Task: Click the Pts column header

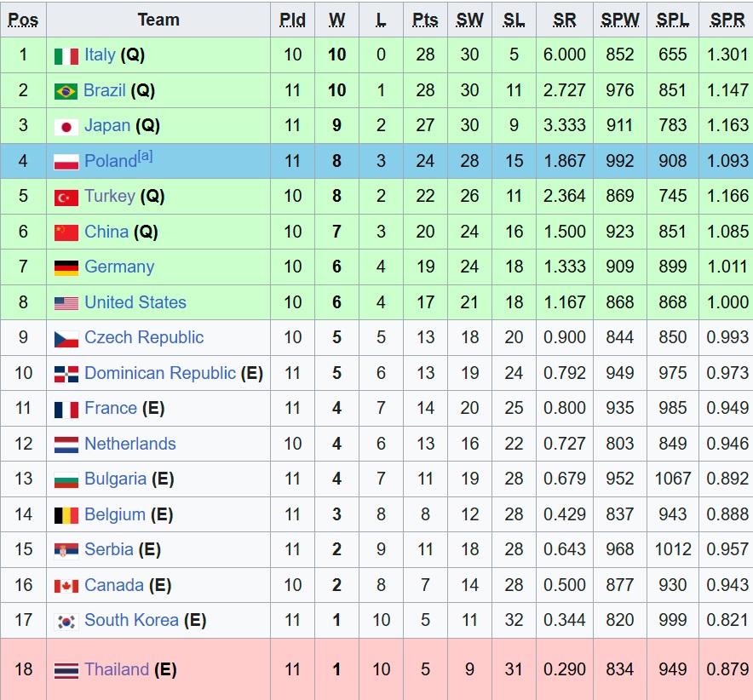Action: [x=425, y=20]
